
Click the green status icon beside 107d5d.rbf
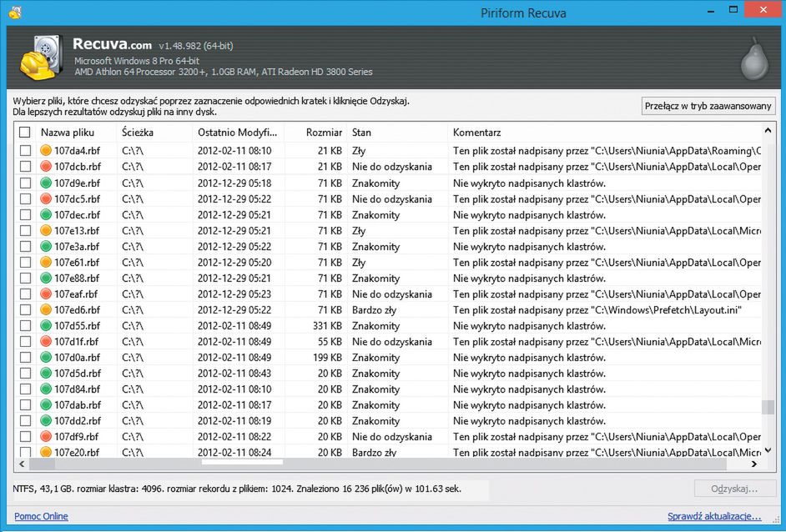click(x=46, y=374)
